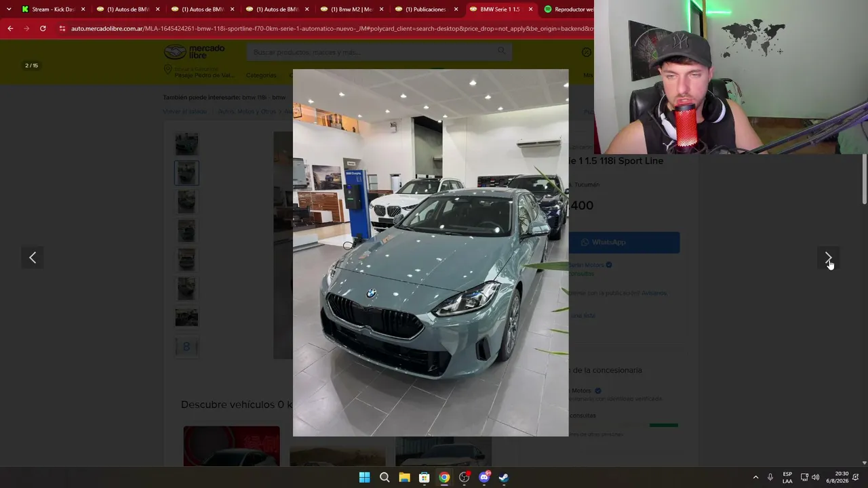The height and width of the screenshot is (488, 868).
Task: Open File Explorer from the taskbar
Action: point(404,477)
